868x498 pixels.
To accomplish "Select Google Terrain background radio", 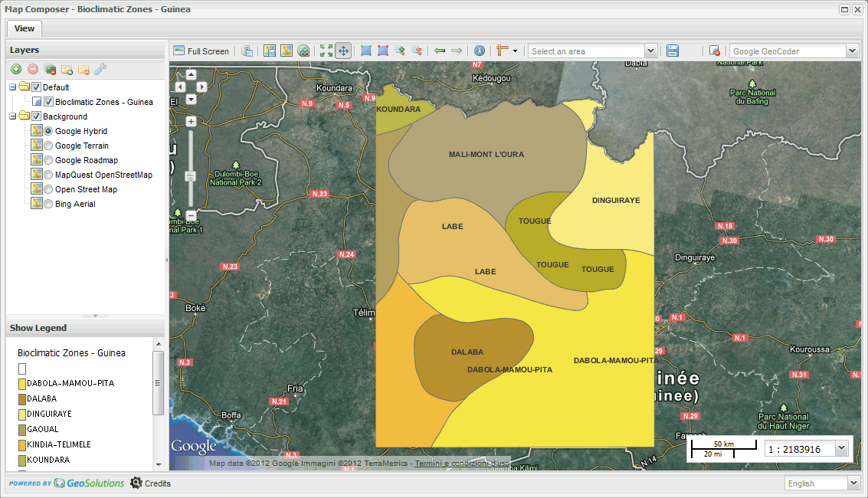I will coord(48,146).
